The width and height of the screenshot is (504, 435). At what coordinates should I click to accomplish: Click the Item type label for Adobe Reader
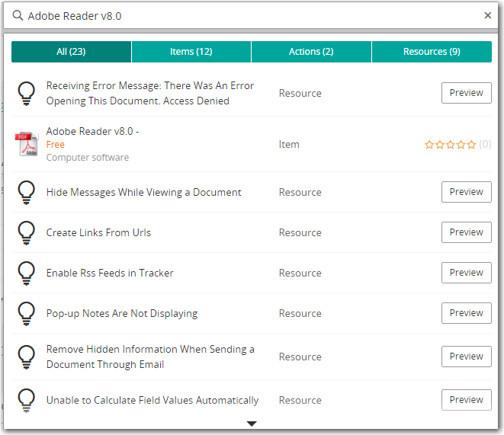tap(289, 145)
